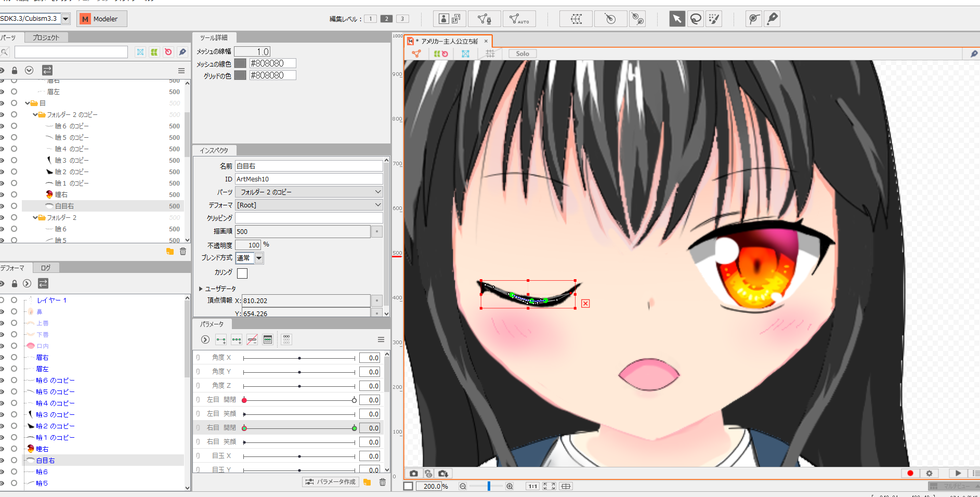Click the delete keys icon in parameters

click(x=252, y=339)
